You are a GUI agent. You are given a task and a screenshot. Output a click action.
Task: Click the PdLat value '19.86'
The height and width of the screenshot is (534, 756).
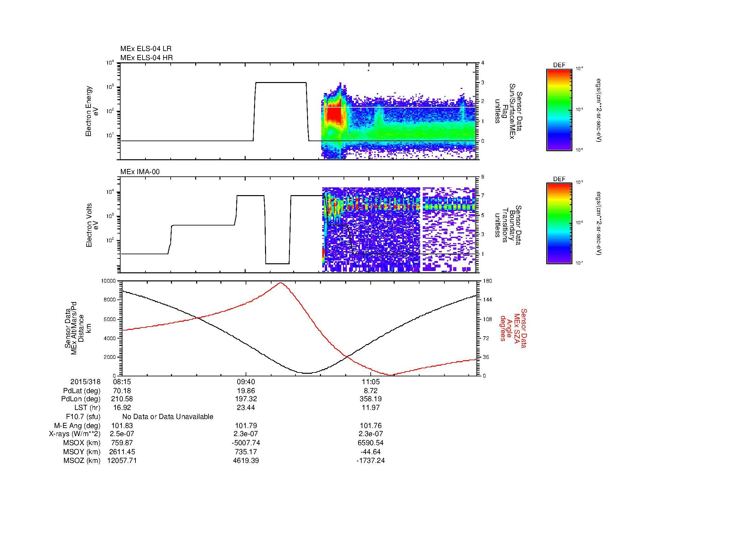(x=246, y=391)
